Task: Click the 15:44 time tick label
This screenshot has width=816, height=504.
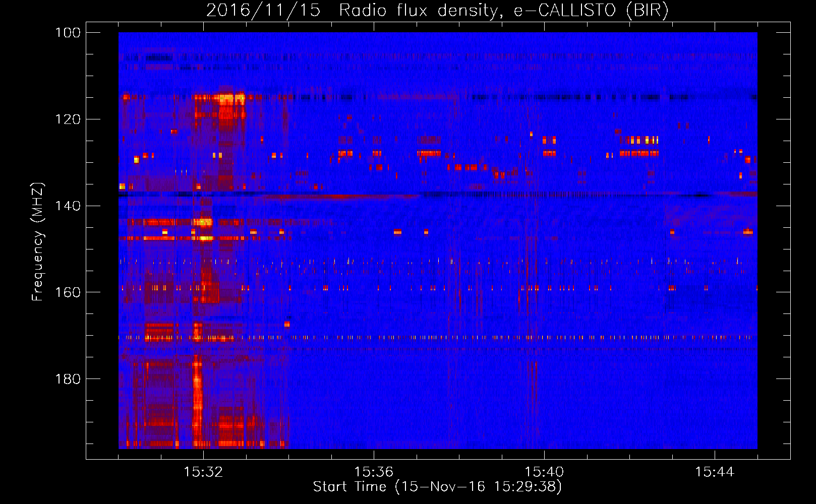Action: click(x=715, y=472)
